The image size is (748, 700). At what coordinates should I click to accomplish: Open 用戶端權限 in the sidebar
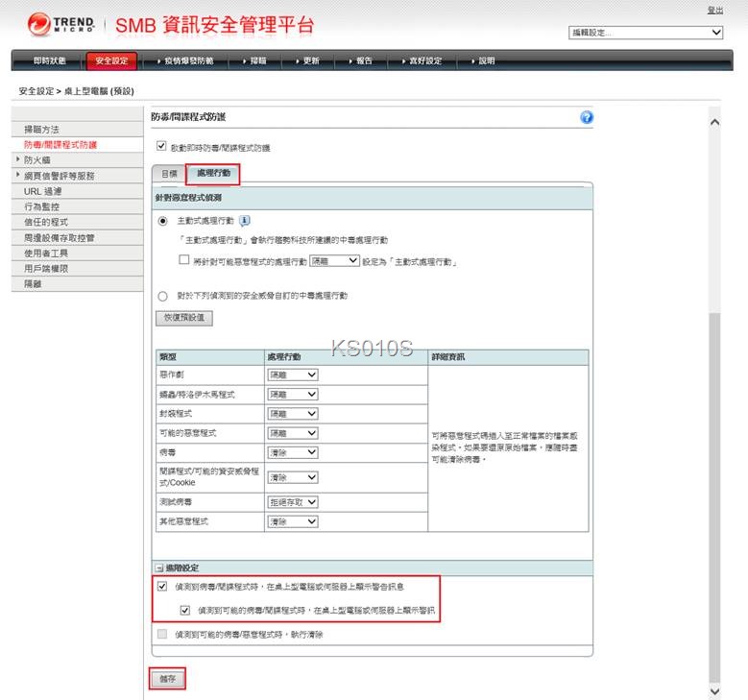77,268
